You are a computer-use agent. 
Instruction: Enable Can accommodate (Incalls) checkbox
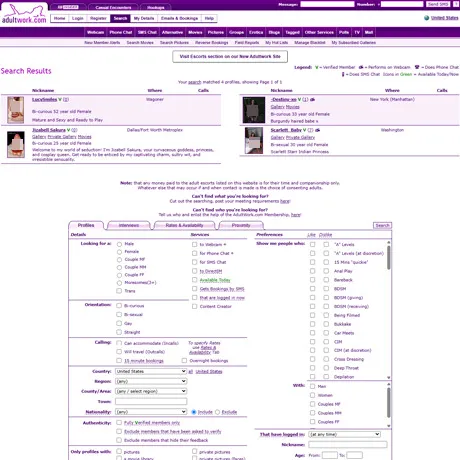119,343
